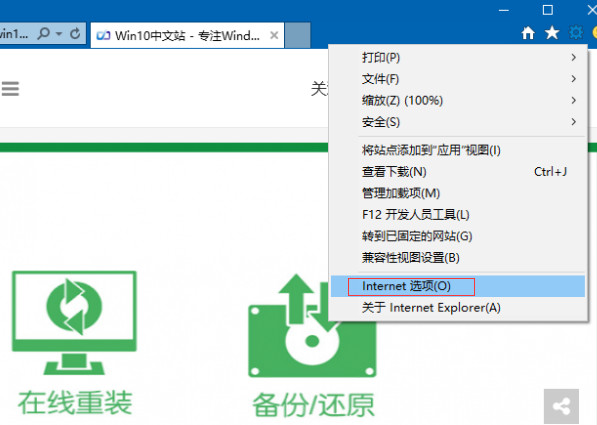This screenshot has width=597, height=425.
Task: Click the gray share button
Action: click(x=561, y=406)
